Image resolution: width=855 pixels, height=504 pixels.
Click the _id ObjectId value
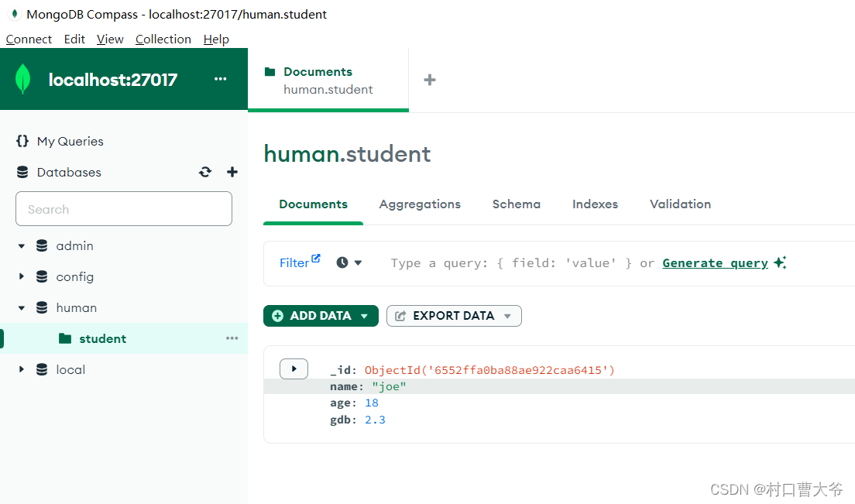point(489,370)
